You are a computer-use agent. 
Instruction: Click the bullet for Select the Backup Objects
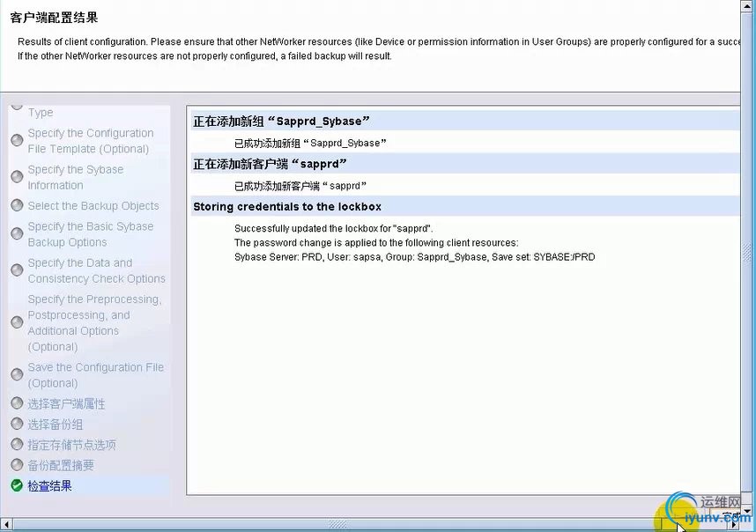pos(17,205)
